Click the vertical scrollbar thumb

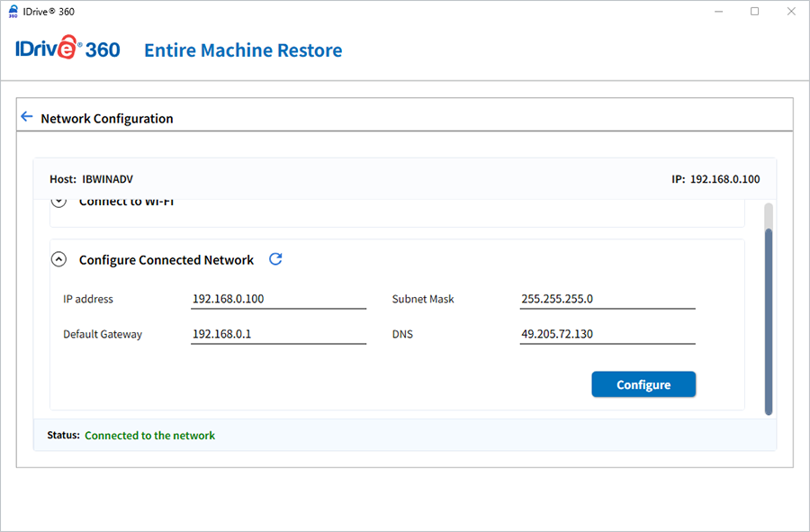[x=769, y=321]
